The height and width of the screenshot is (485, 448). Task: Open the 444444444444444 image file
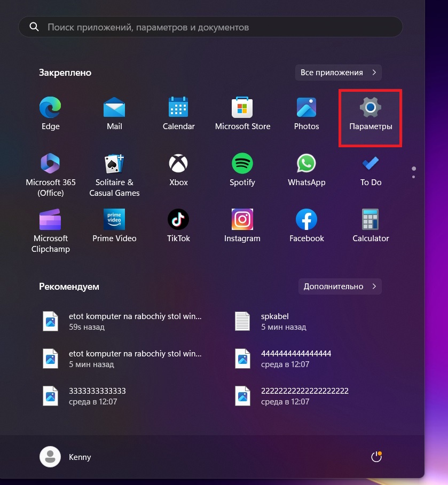[284, 359]
